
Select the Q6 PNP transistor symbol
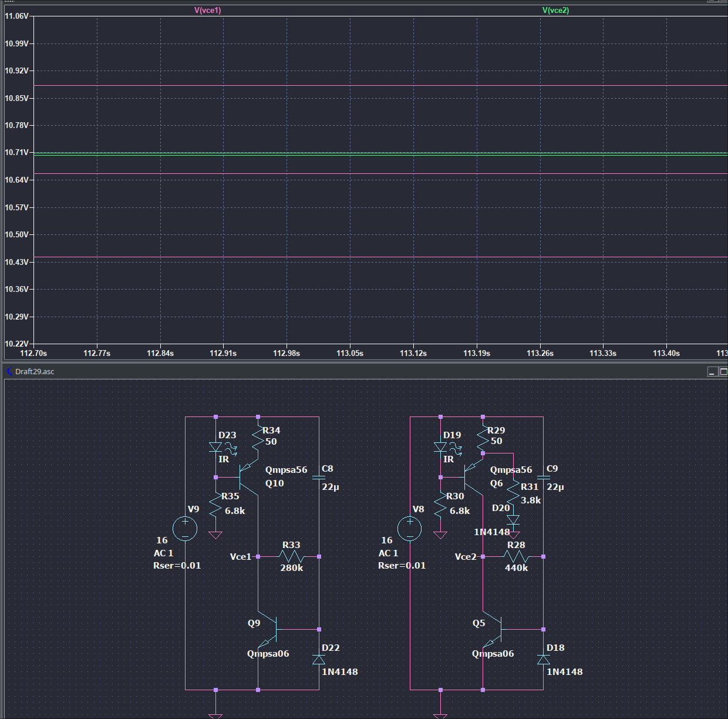click(474, 477)
